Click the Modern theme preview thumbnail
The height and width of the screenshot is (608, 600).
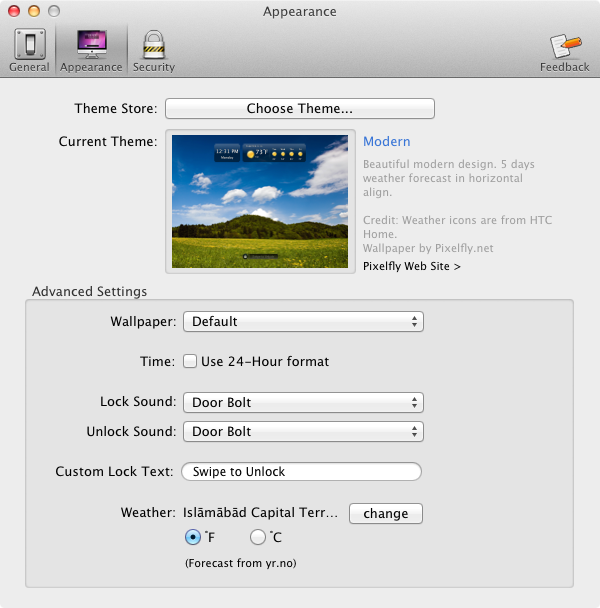[x=260, y=201]
